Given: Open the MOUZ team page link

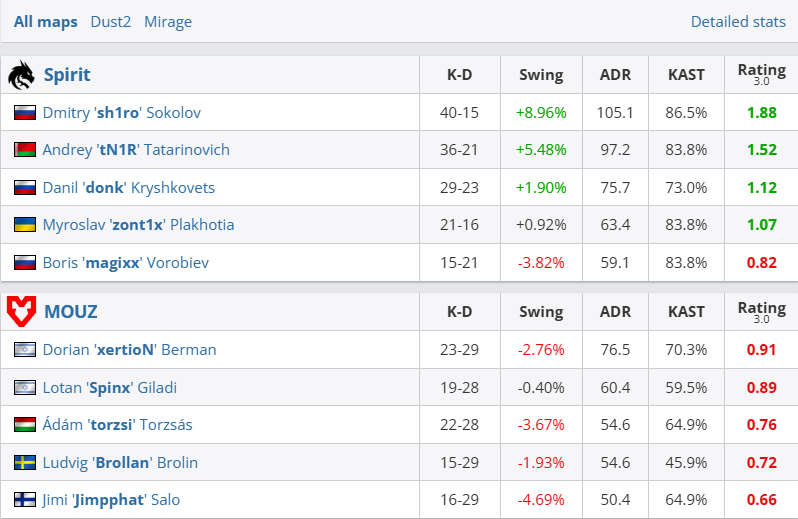Looking at the screenshot, I should pyautogui.click(x=71, y=311).
